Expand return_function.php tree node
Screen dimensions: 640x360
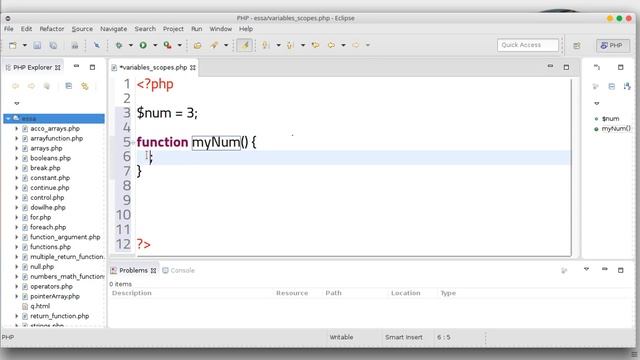click(x=17, y=316)
